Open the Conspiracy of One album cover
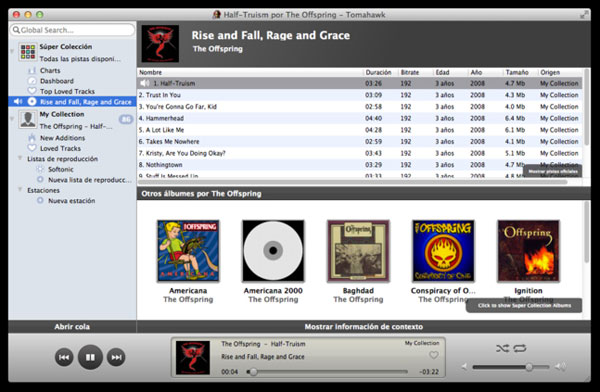The width and height of the screenshot is (600, 392). (443, 251)
